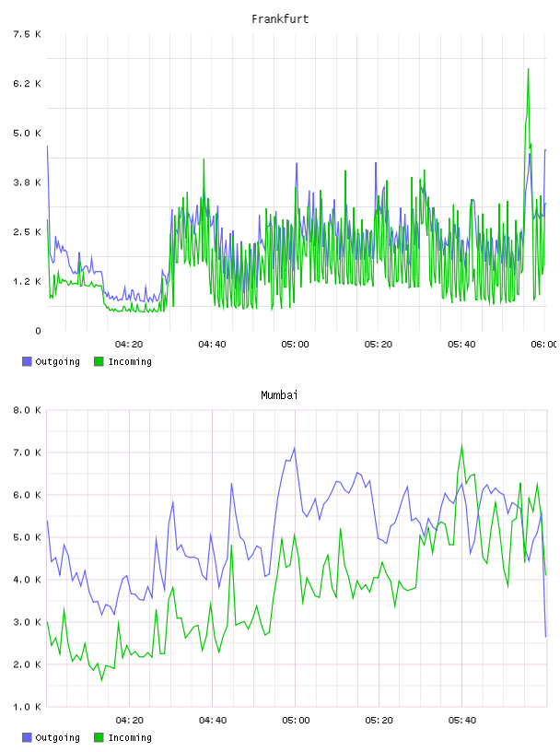Click the tallest green Incoming spike in Frankfurt chart
The height and width of the screenshot is (752, 560).
pos(529,69)
